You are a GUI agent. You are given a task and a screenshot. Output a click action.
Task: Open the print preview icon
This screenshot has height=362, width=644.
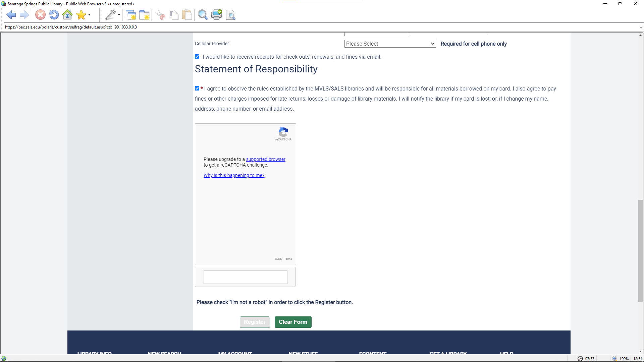(231, 15)
